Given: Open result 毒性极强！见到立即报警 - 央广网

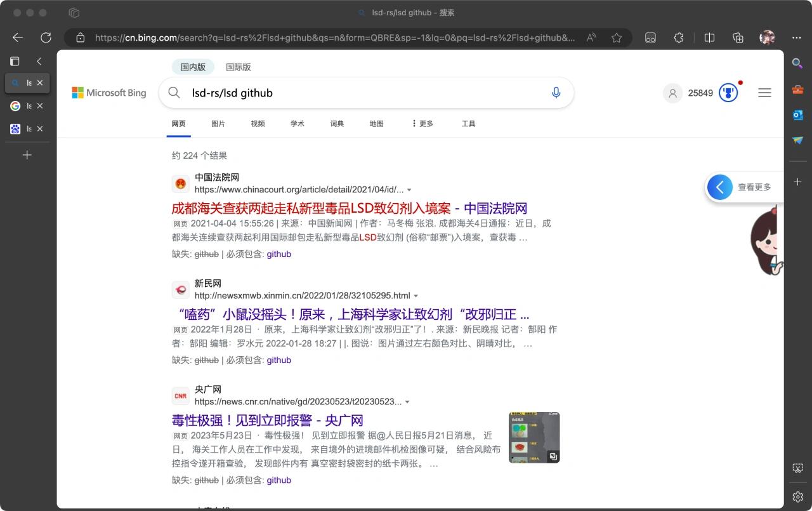Looking at the screenshot, I should (x=267, y=420).
